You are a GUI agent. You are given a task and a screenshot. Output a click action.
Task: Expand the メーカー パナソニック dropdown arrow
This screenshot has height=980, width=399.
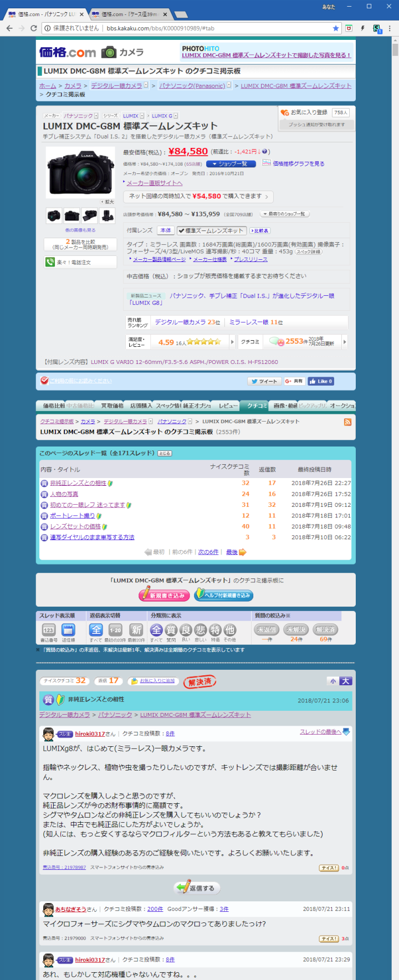pos(96,116)
